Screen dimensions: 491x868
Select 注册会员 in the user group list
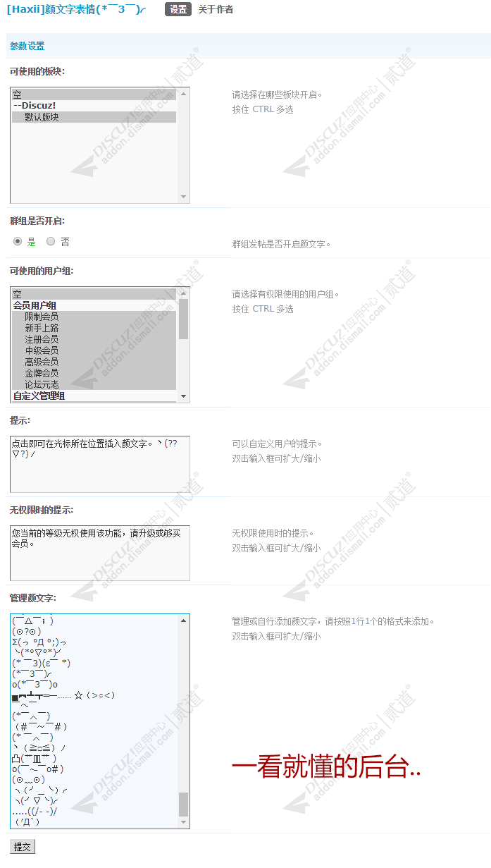(94, 339)
